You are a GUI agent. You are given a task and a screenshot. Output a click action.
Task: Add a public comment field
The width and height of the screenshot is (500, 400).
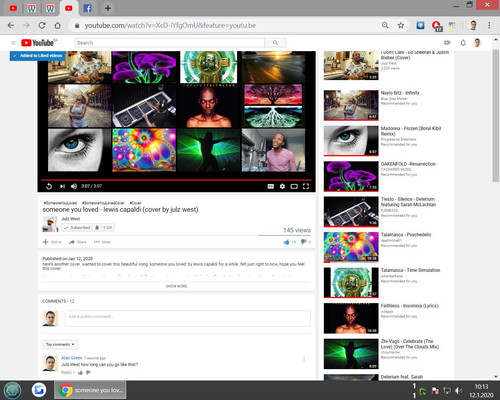point(188,318)
